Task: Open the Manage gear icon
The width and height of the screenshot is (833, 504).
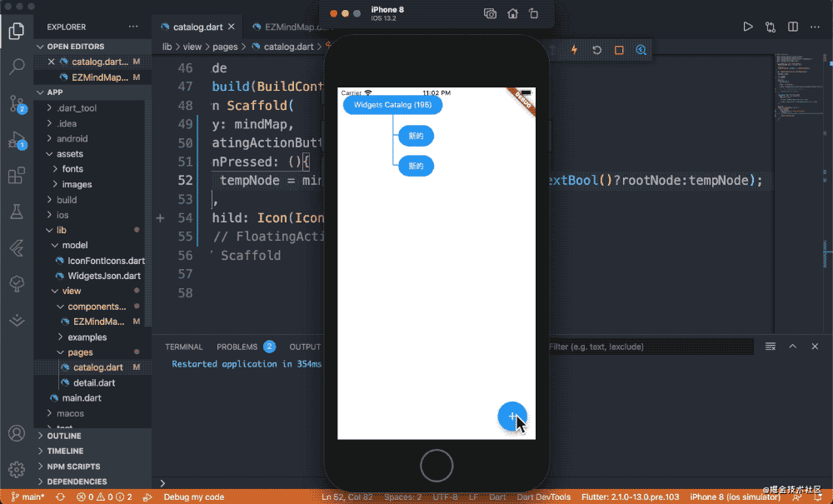Action: click(x=17, y=470)
